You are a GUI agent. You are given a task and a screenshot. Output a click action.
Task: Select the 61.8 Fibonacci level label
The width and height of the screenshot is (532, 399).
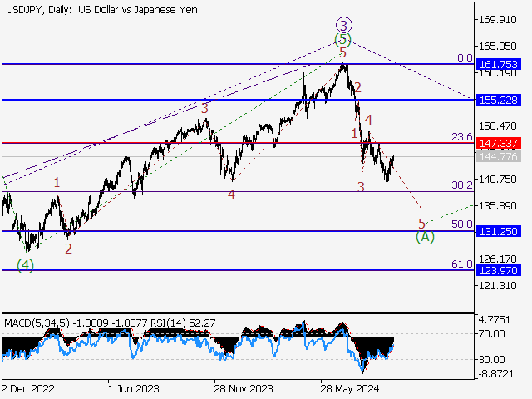(462, 264)
